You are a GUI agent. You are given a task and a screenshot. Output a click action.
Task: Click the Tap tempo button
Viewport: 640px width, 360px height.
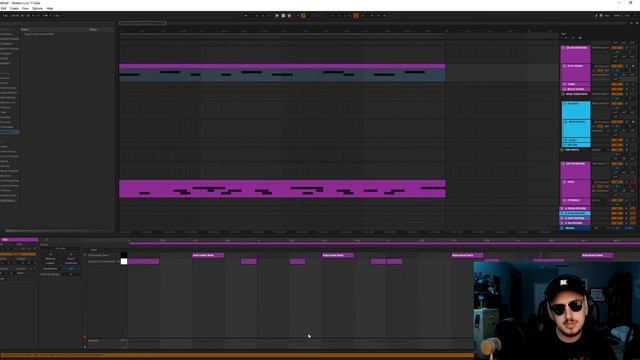point(5,16)
